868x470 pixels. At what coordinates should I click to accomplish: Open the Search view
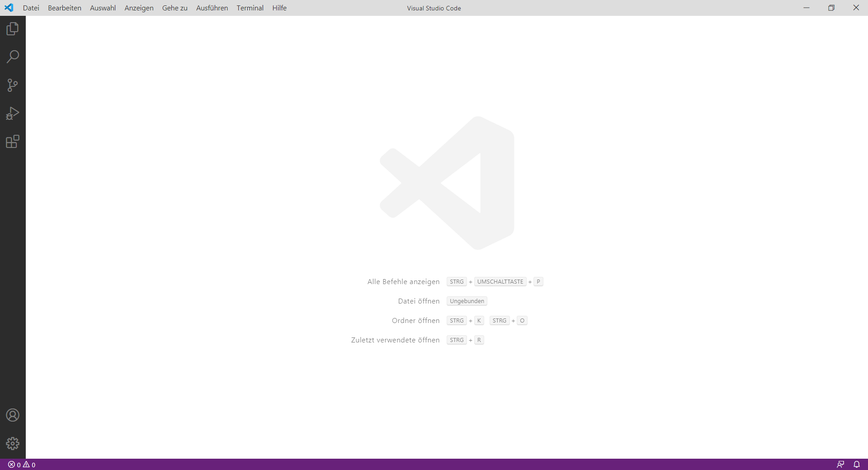tap(12, 57)
